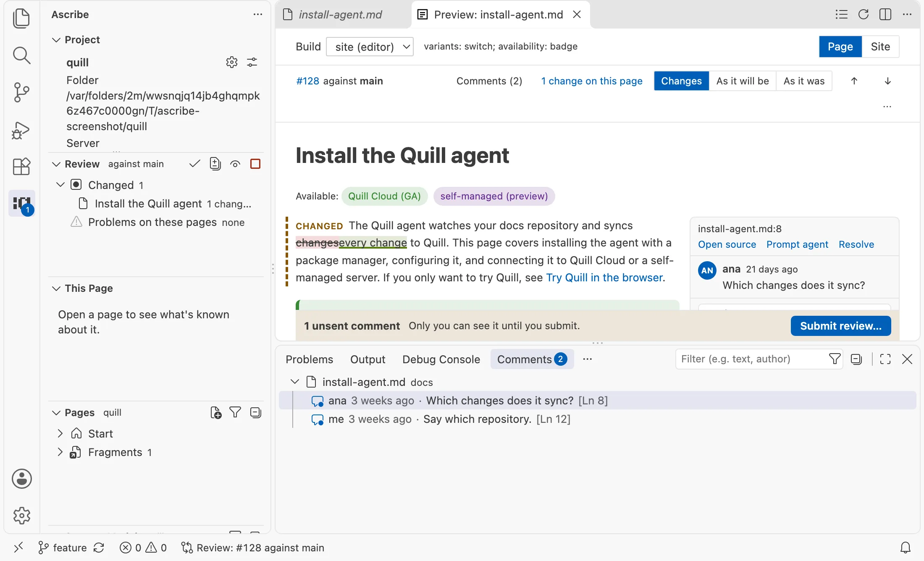
Task: Go to next change with down arrow
Action: pyautogui.click(x=887, y=81)
